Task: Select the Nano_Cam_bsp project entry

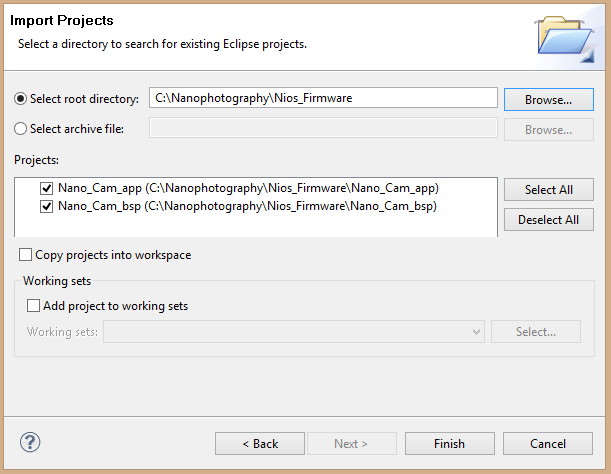Action: (247, 206)
